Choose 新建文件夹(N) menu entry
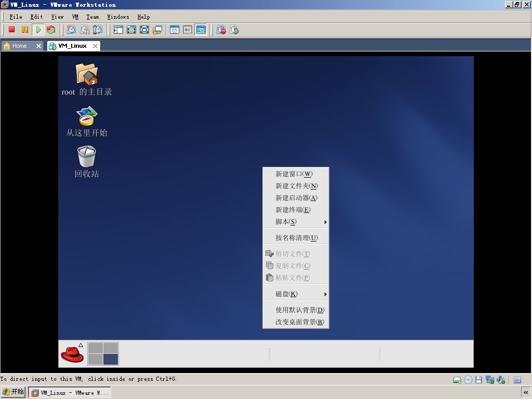 click(x=296, y=186)
